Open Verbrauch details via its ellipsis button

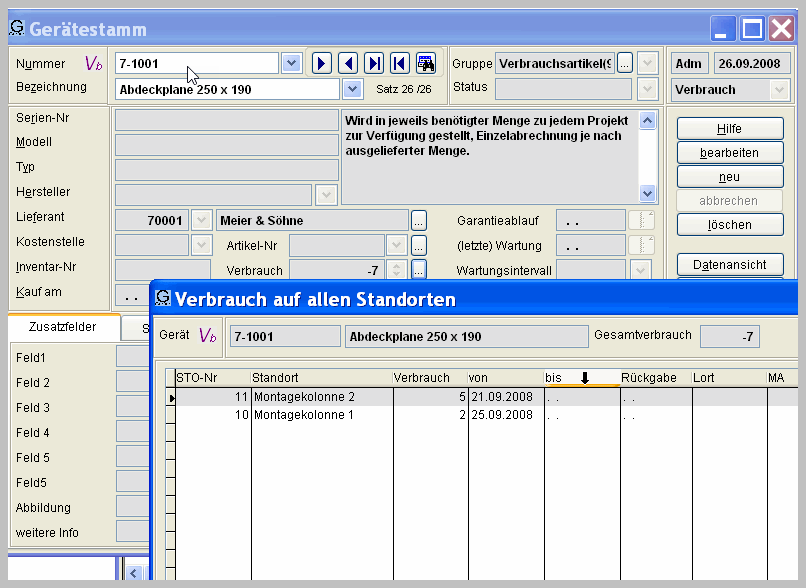[419, 269]
